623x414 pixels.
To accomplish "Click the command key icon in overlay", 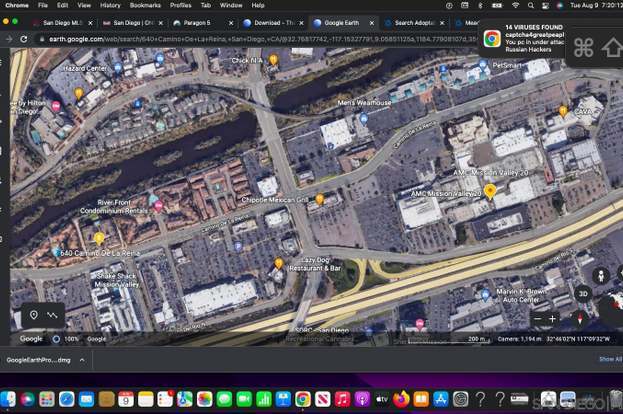I will tap(584, 47).
